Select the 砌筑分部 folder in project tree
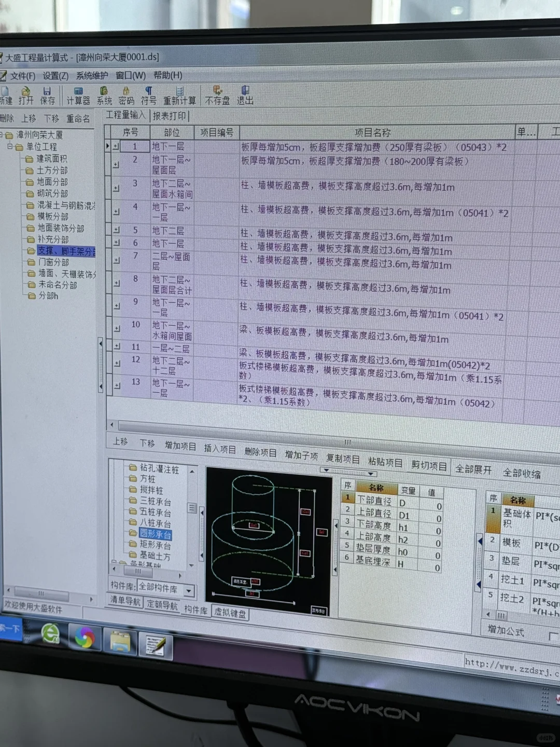The height and width of the screenshot is (747, 560). click(x=47, y=193)
